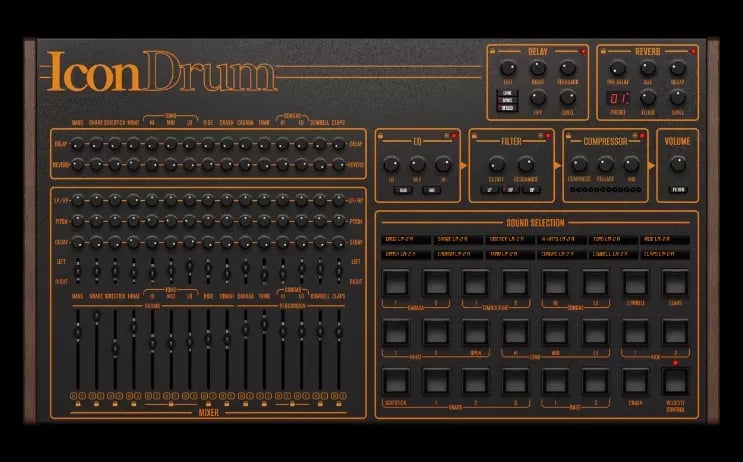Toggle the Delay power LED
The height and width of the screenshot is (462, 743).
click(583, 51)
